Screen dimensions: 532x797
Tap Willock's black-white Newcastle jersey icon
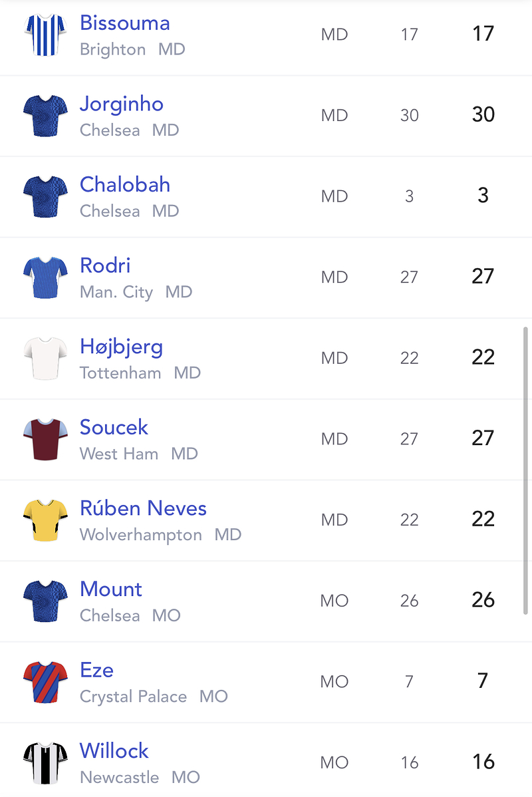click(x=45, y=762)
